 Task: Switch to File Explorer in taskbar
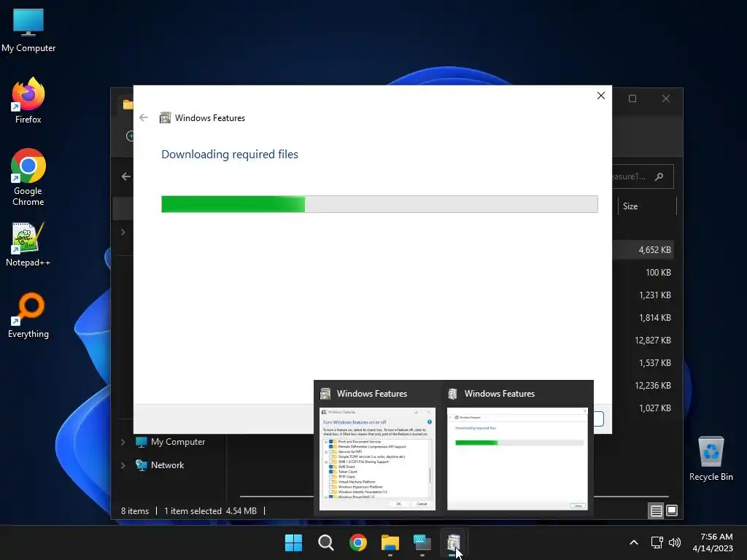click(x=390, y=542)
